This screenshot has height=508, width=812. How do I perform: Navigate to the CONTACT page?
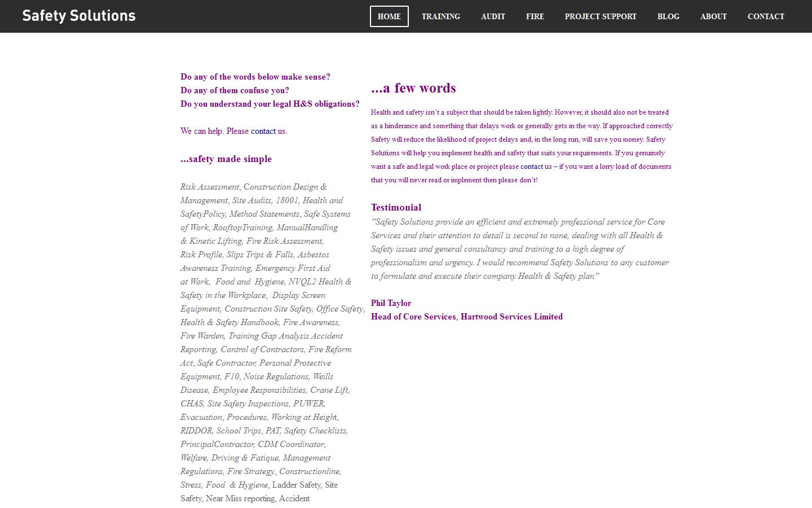pyautogui.click(x=766, y=16)
